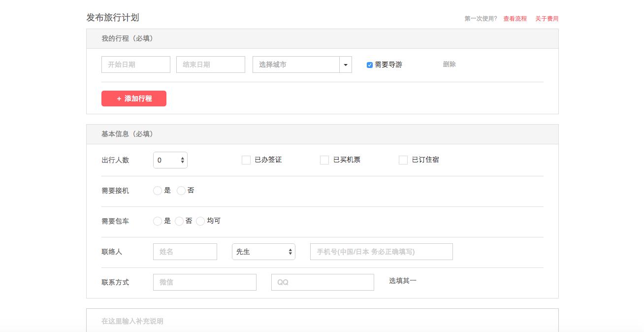The width and height of the screenshot is (644, 332).
Task: Select 否 for 需要包车
Action: [179, 221]
